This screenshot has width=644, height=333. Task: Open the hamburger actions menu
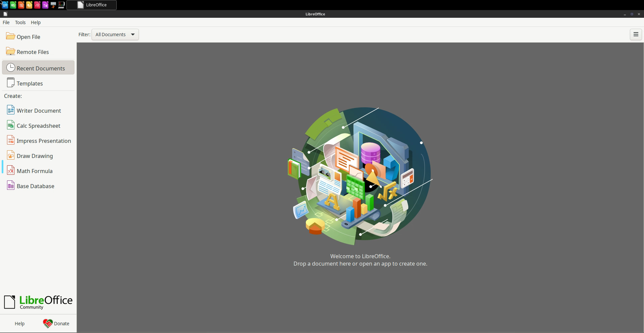(x=636, y=35)
